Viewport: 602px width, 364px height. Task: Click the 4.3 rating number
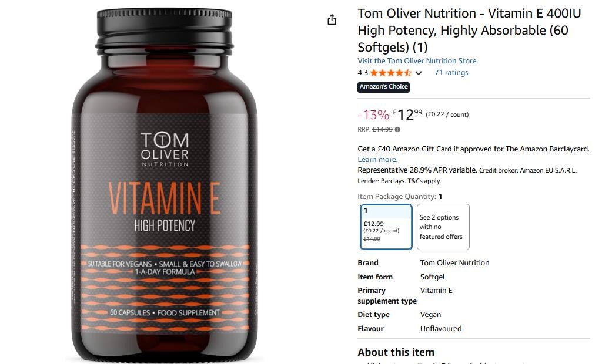pos(362,73)
